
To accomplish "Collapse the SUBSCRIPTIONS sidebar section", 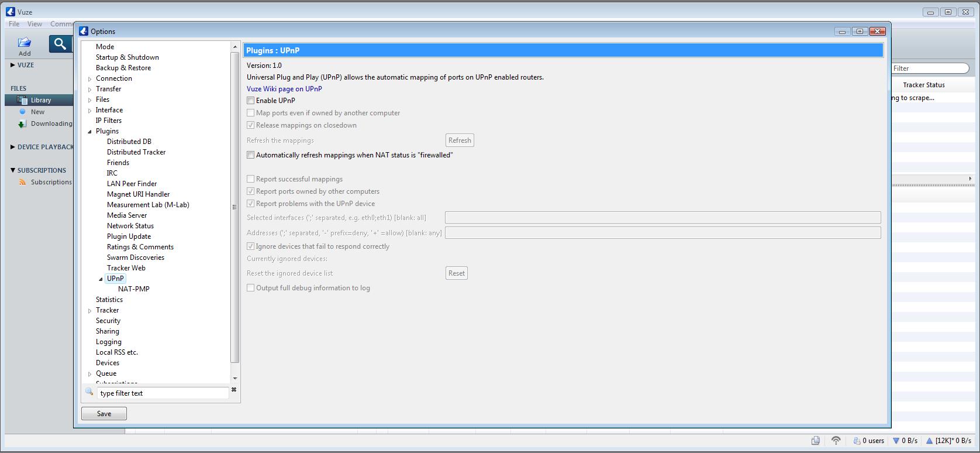I will 13,170.
